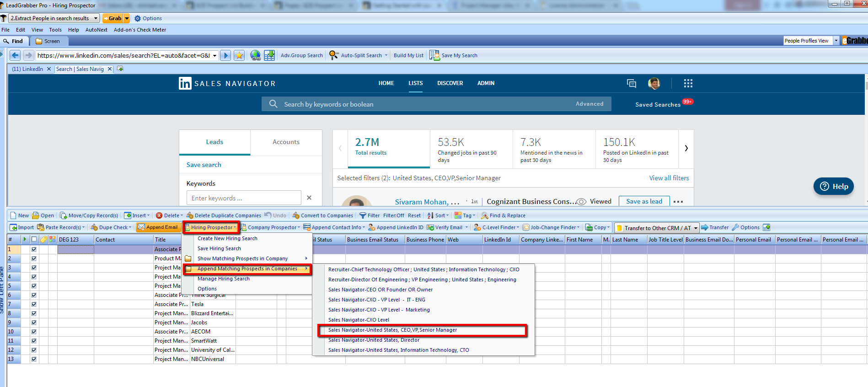The height and width of the screenshot is (387, 868).
Task: Click Save search link
Action: pos(204,165)
